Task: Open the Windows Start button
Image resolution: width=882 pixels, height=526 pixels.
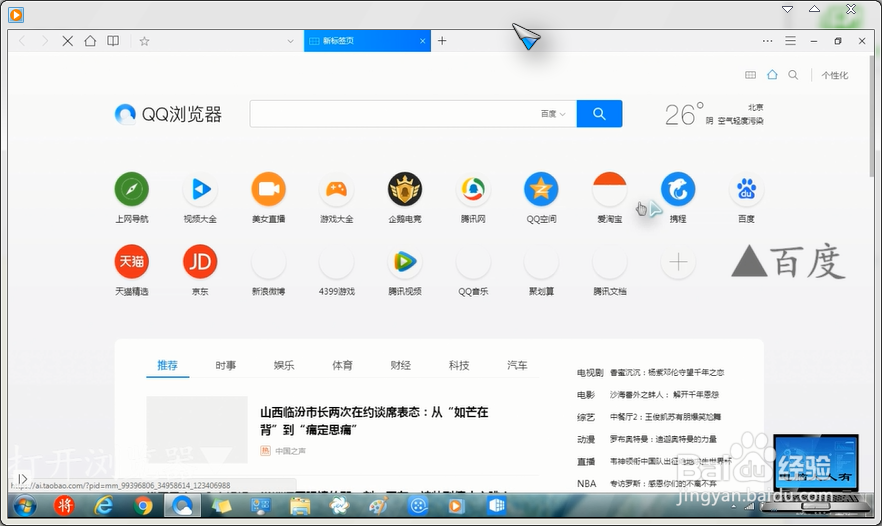Action: tap(24, 506)
